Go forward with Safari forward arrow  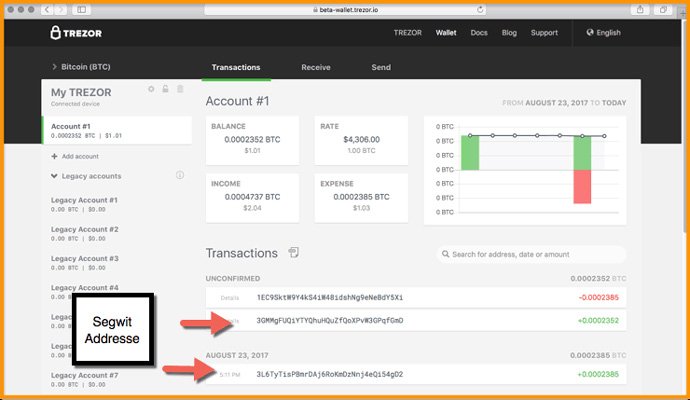pyautogui.click(x=61, y=9)
